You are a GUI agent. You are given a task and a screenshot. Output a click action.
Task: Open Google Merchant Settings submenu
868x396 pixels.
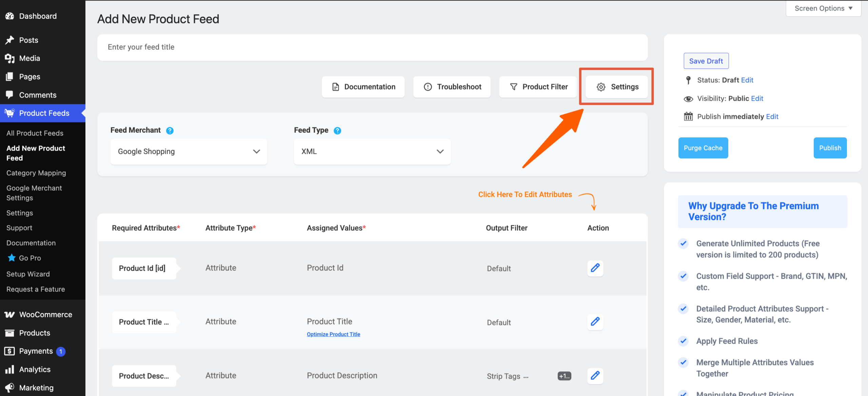pyautogui.click(x=34, y=193)
